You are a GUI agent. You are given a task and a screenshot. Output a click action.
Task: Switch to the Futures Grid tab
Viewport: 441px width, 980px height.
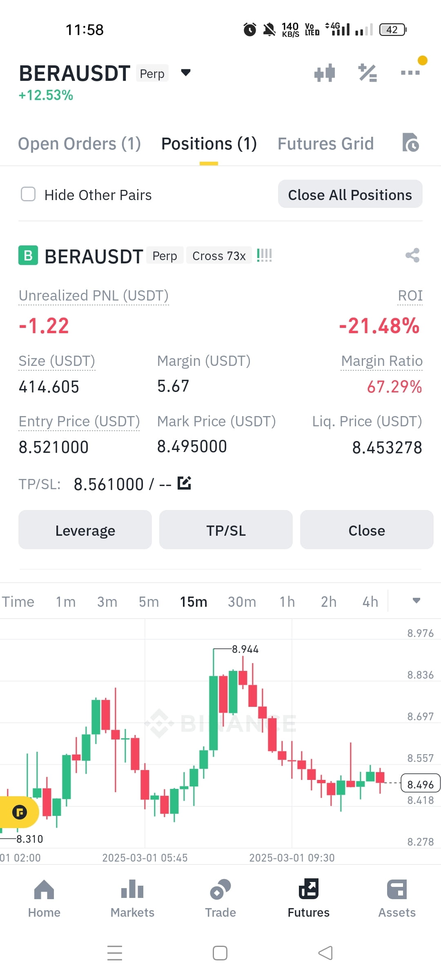click(x=326, y=144)
